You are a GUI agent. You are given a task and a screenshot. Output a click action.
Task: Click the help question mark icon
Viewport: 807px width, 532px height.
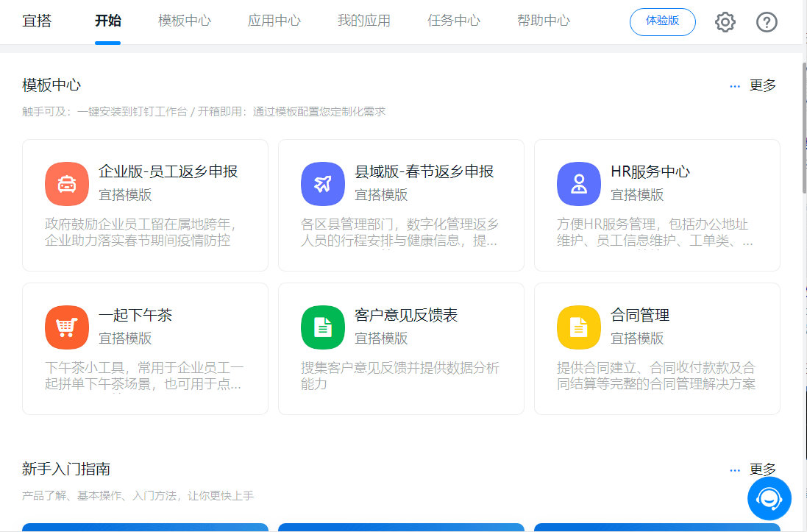coord(767,22)
